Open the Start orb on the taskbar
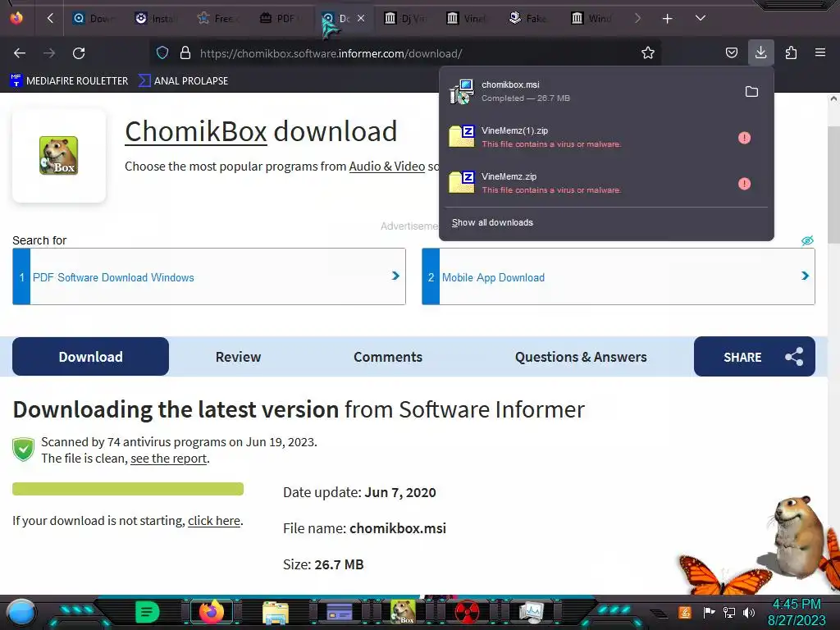The width and height of the screenshot is (840, 630). [x=21, y=613]
